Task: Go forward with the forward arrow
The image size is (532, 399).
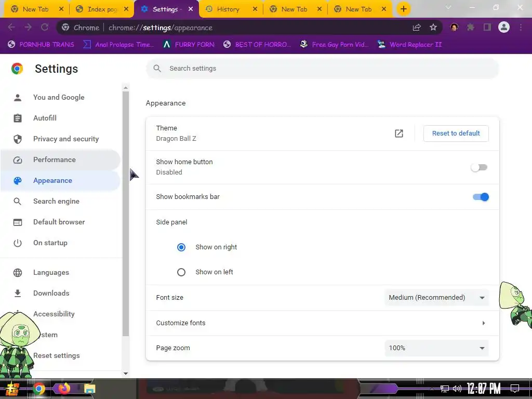Action: 28,27
